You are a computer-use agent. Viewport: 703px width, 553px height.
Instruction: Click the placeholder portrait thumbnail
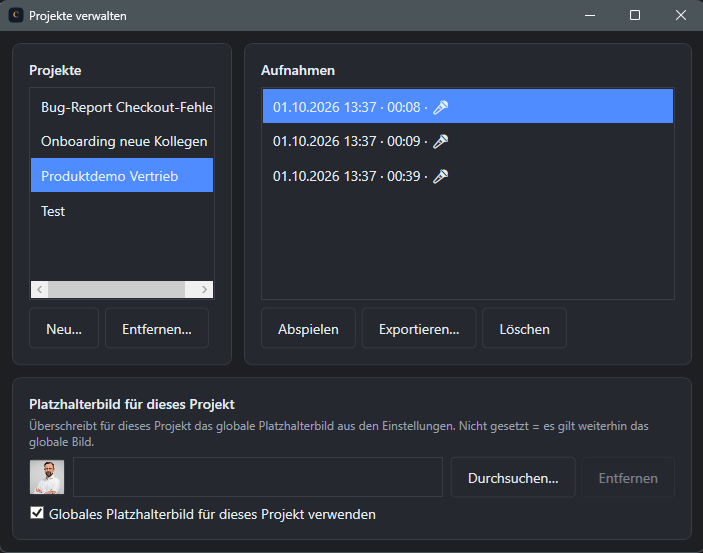pos(47,477)
